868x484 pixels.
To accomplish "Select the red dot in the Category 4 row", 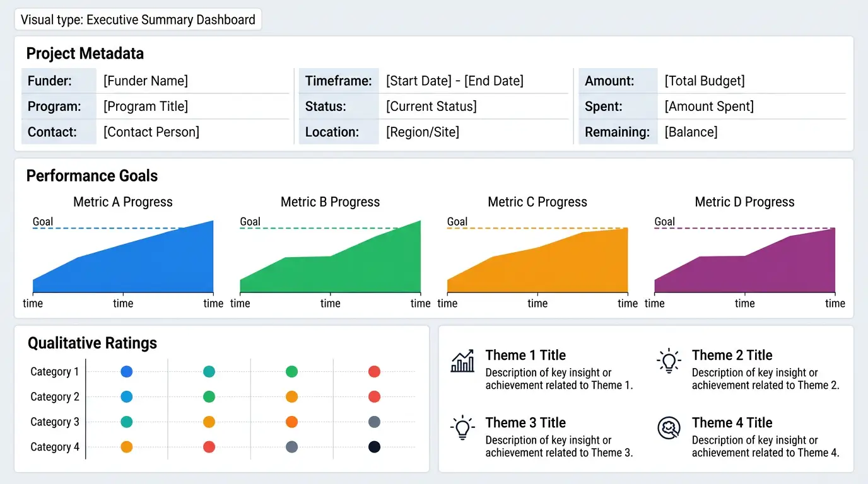I will 209,447.
